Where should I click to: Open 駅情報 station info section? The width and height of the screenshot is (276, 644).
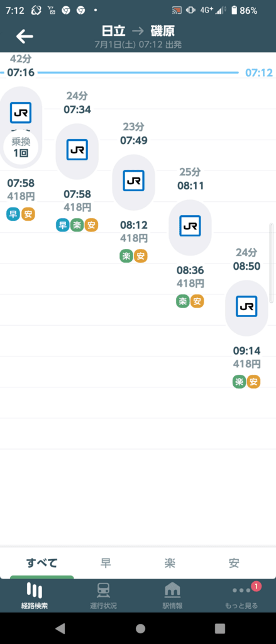pos(172,596)
